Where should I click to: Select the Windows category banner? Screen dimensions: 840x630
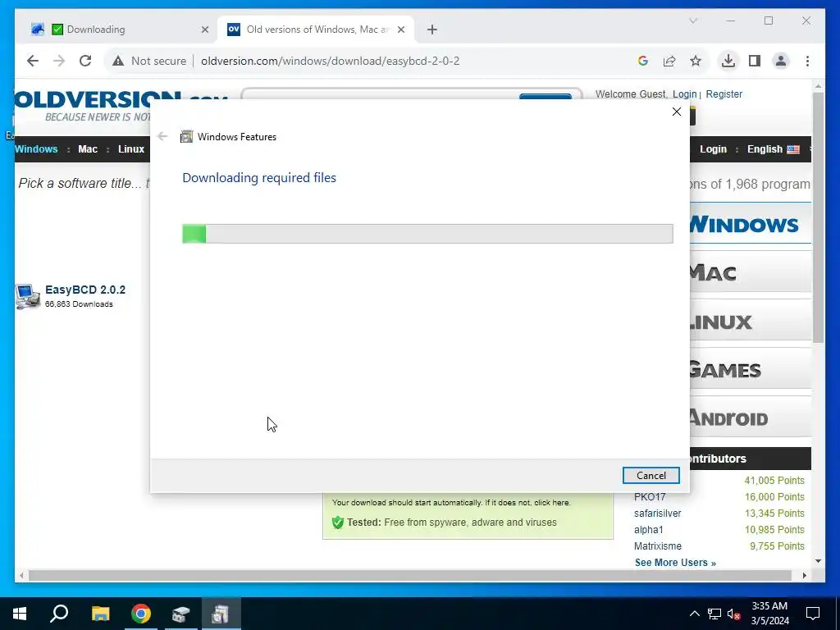[x=750, y=224]
